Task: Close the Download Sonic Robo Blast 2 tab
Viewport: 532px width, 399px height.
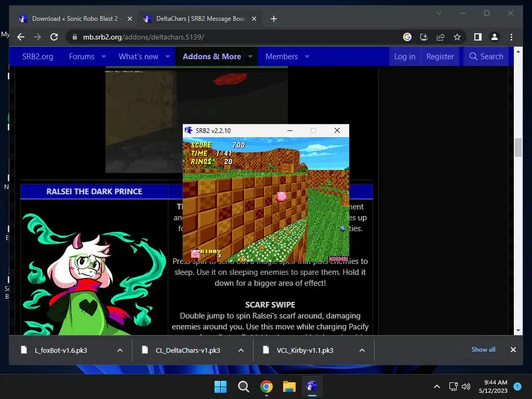Action: coord(129,19)
